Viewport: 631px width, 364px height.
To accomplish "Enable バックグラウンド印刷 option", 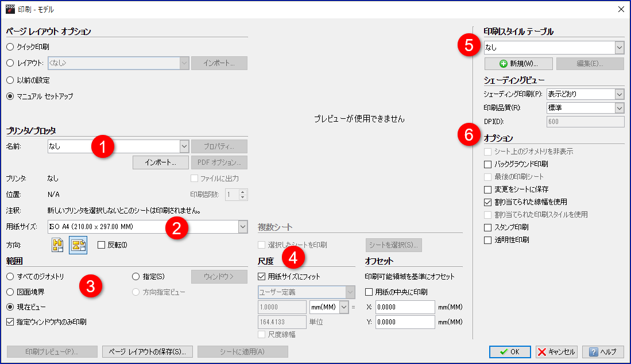I will [487, 164].
